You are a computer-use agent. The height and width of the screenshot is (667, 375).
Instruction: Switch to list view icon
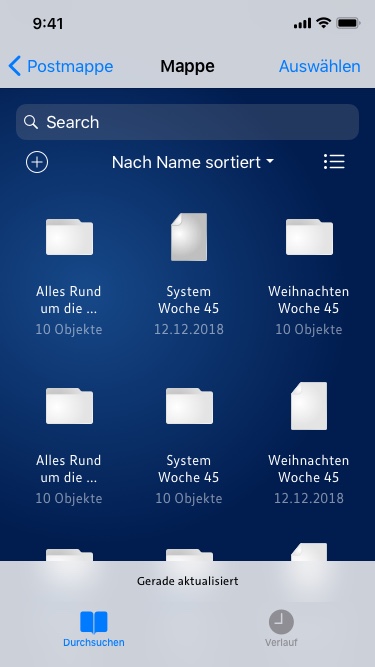pos(334,162)
